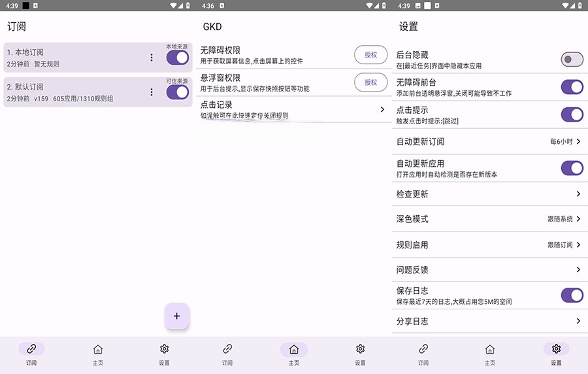The width and height of the screenshot is (588, 374).
Task: Open the three-dot menu for 默认订阅
Action: click(x=152, y=92)
